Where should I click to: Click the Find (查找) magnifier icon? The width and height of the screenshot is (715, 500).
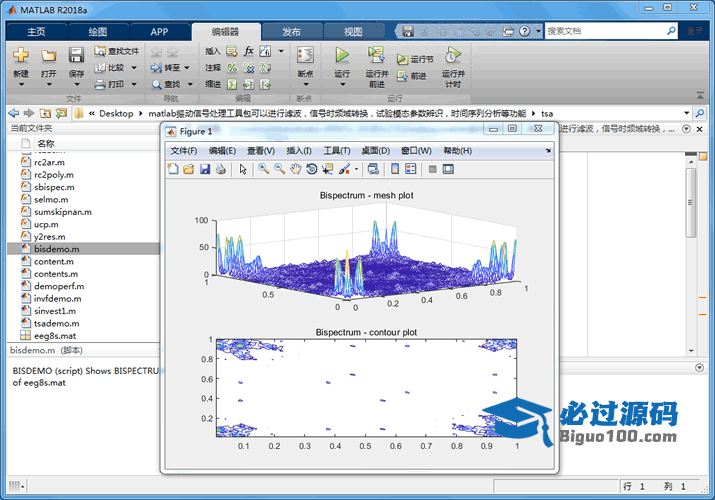pyautogui.click(x=156, y=84)
